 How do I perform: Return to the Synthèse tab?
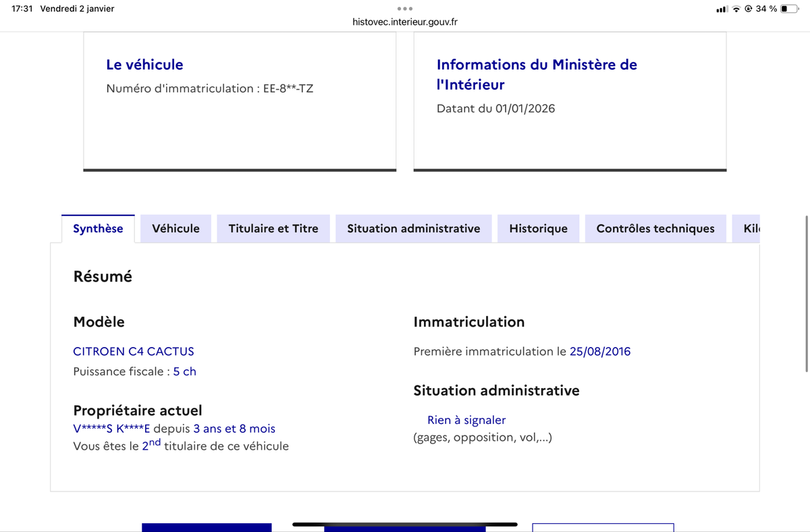98,228
